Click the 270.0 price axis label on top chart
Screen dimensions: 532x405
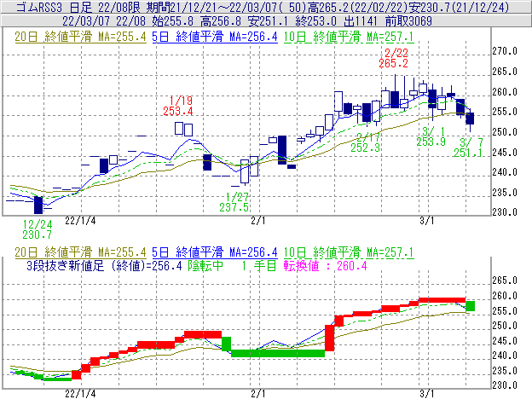pyautogui.click(x=505, y=51)
